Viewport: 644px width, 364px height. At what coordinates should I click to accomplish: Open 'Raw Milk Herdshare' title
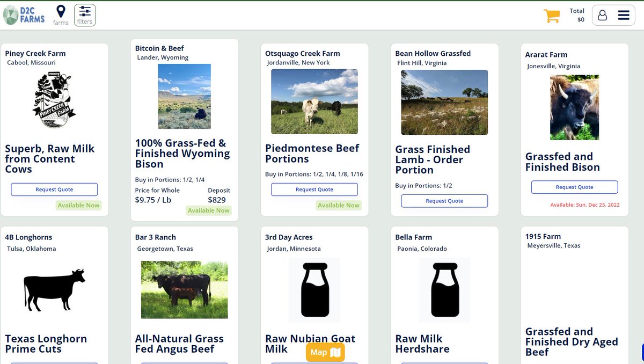tap(422, 344)
